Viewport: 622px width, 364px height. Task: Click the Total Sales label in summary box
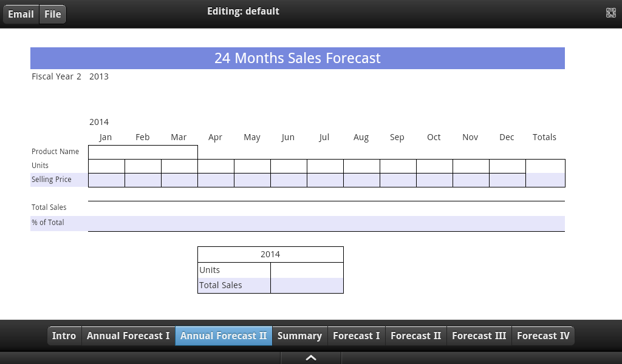click(x=220, y=285)
